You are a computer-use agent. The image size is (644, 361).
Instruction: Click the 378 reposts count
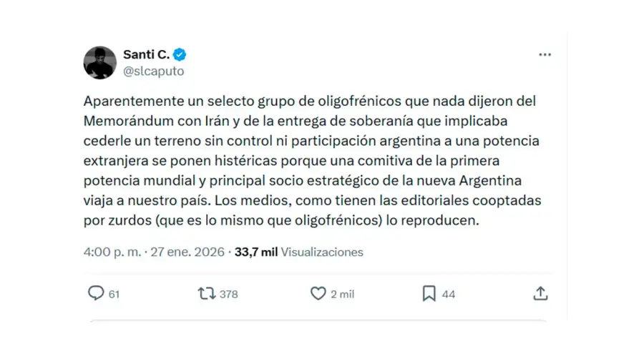point(228,294)
